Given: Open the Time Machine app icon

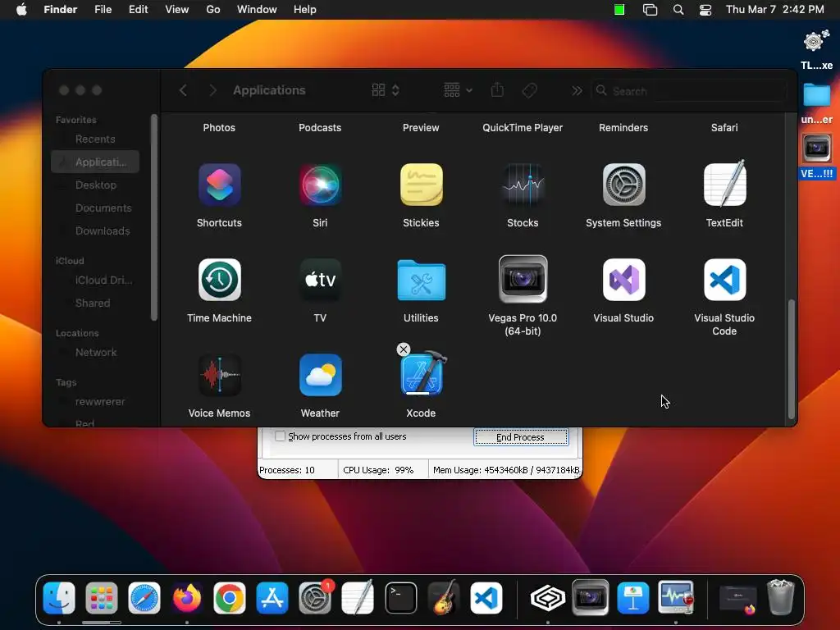Looking at the screenshot, I should click(219, 280).
